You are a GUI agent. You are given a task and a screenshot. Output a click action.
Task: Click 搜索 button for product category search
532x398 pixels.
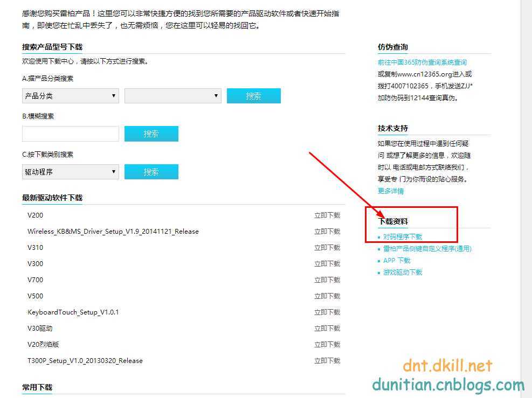[254, 96]
